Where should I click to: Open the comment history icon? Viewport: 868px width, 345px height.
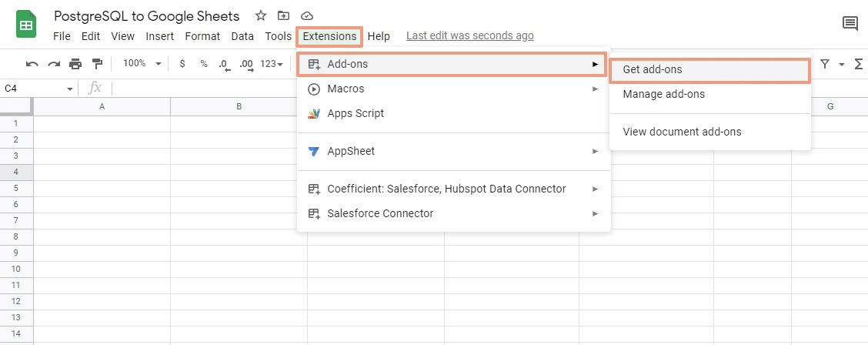click(850, 24)
